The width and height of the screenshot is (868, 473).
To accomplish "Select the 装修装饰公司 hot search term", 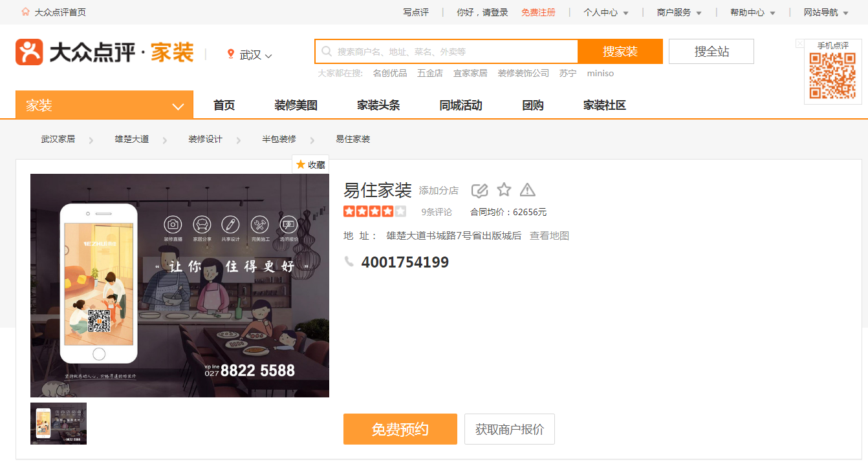I will click(523, 73).
